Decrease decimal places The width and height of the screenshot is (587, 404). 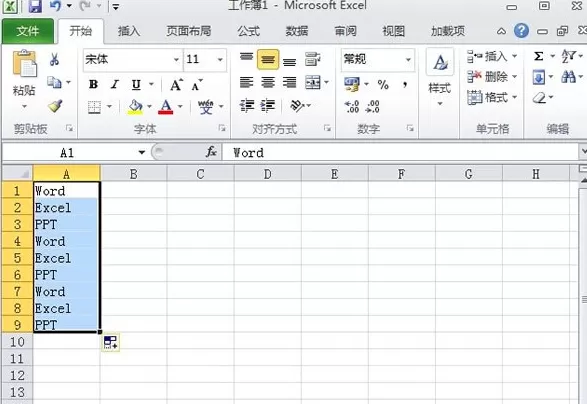click(372, 107)
